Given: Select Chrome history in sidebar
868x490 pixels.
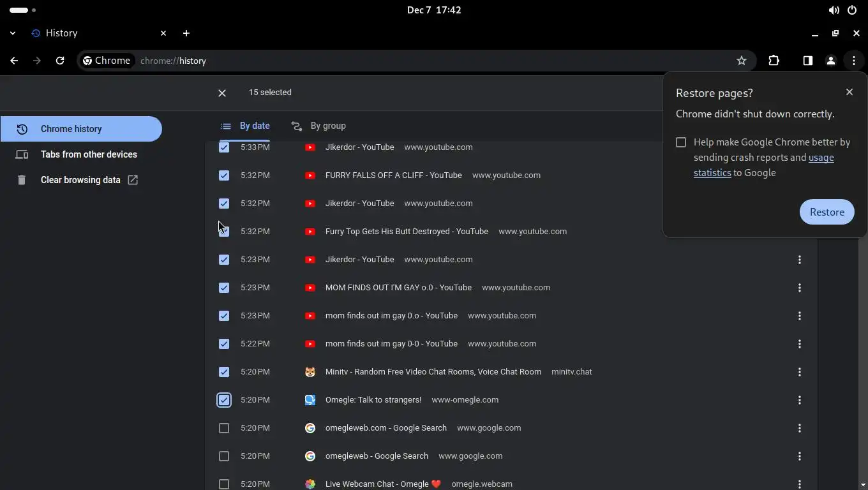Looking at the screenshot, I should [x=81, y=129].
